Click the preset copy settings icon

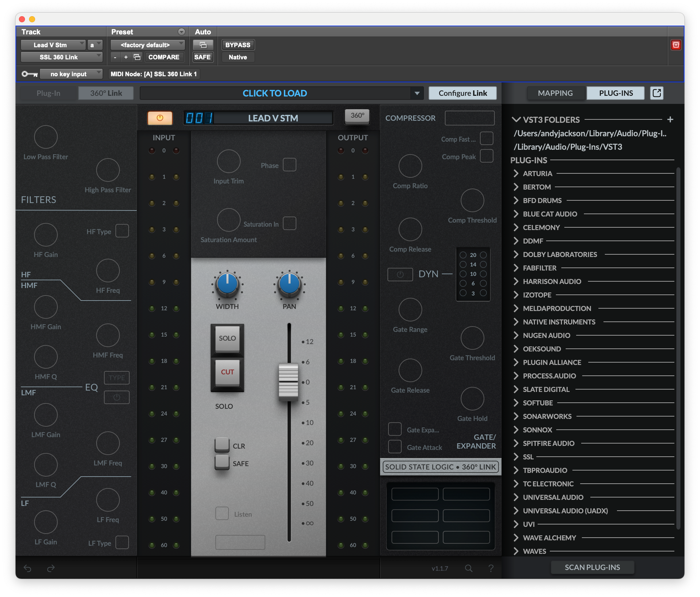[137, 57]
